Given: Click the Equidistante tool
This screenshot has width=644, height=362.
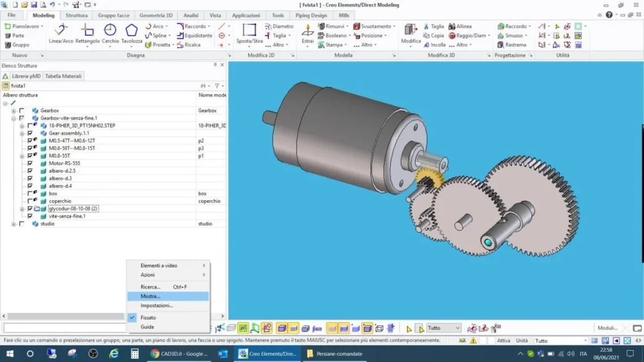Looking at the screenshot, I should pyautogui.click(x=195, y=36).
